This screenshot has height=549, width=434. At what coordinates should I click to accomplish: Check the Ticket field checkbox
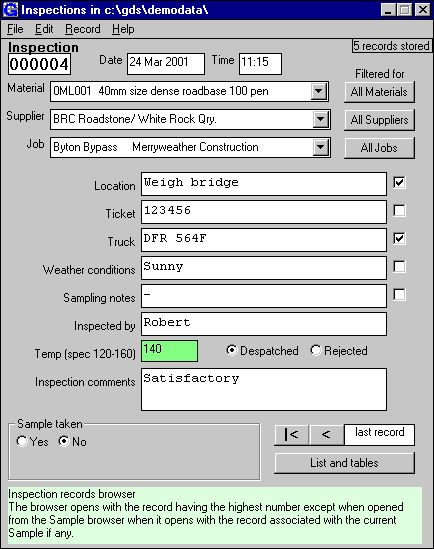[x=399, y=210]
